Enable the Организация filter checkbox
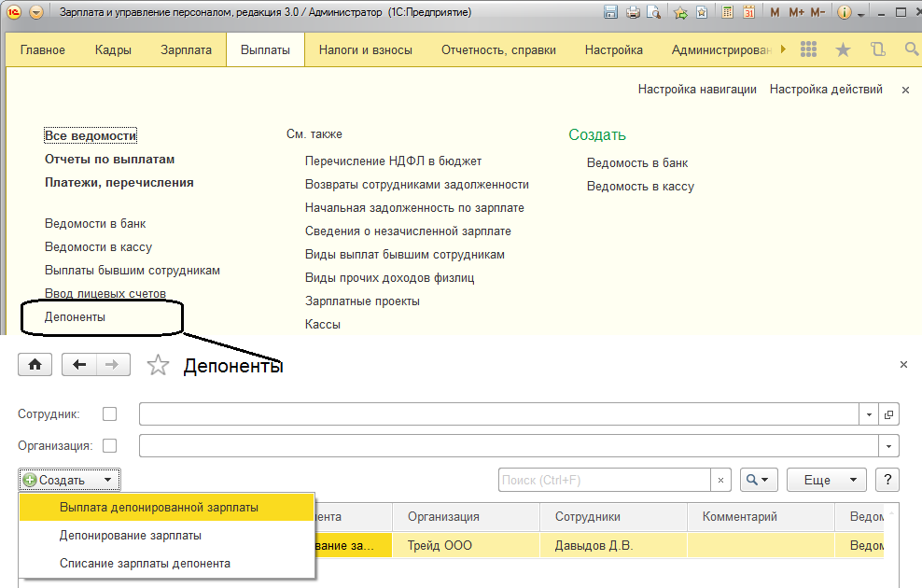This screenshot has width=922, height=588. [110, 446]
